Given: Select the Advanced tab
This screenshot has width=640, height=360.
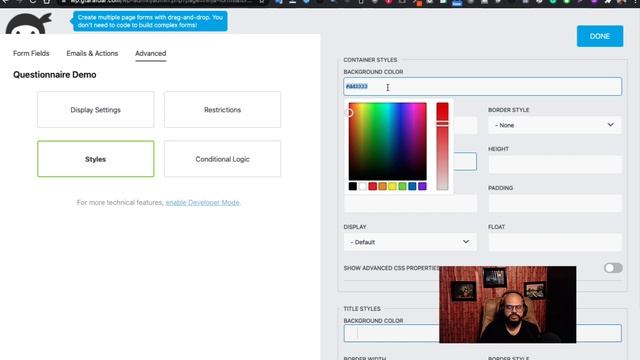Looking at the screenshot, I should tap(151, 53).
